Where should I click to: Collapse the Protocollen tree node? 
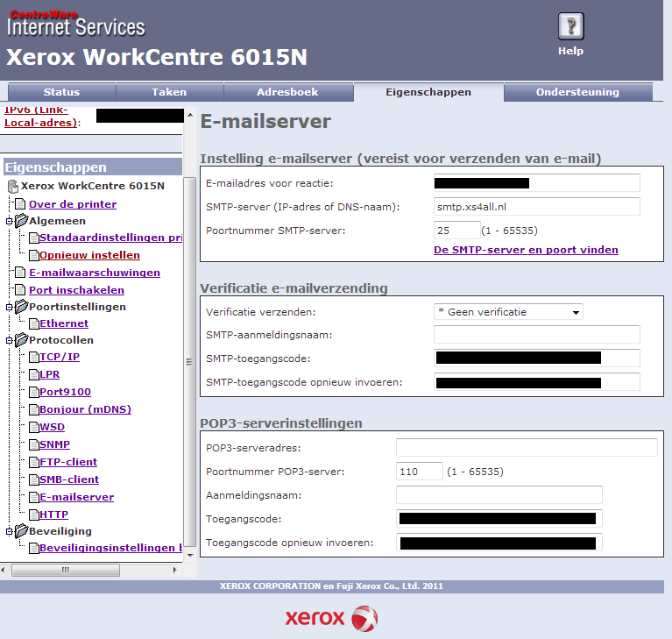[x=9, y=340]
